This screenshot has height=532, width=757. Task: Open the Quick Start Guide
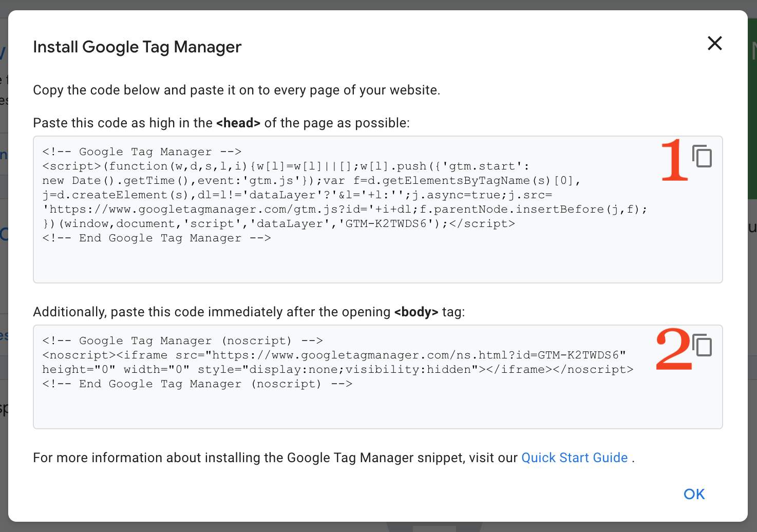pyautogui.click(x=574, y=458)
